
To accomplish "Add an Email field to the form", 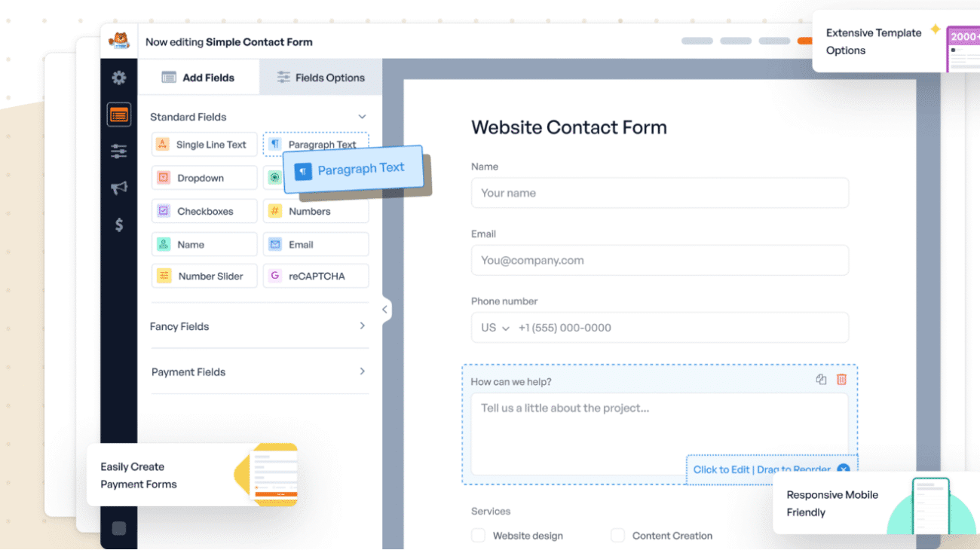I will 316,244.
